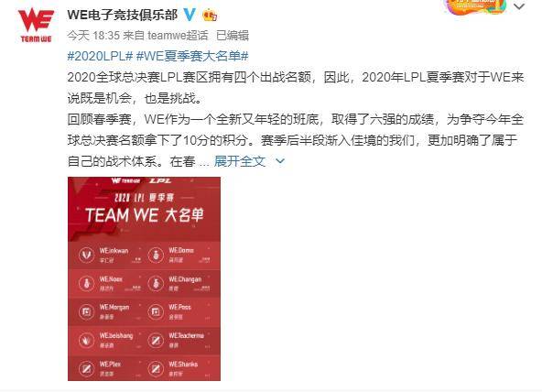Click the LPL logo in roster image

(x=159, y=180)
